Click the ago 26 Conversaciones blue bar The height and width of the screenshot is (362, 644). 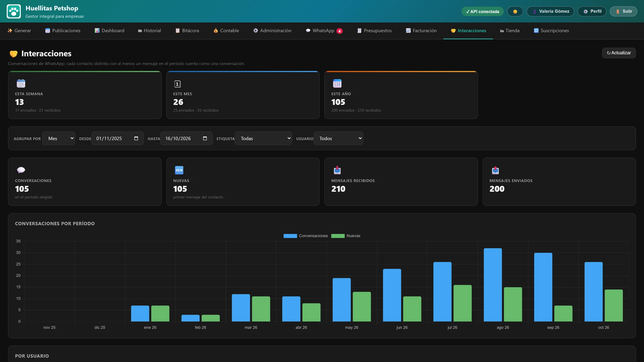[x=493, y=285]
